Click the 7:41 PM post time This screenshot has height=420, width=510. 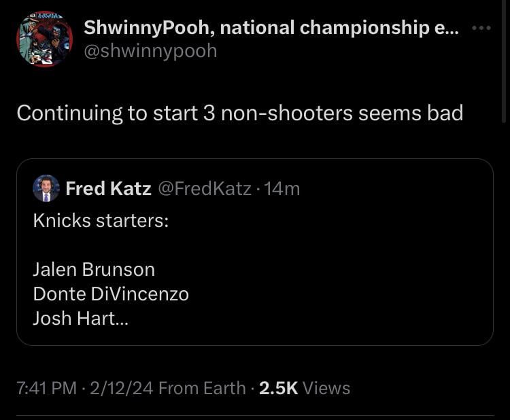click(46, 388)
